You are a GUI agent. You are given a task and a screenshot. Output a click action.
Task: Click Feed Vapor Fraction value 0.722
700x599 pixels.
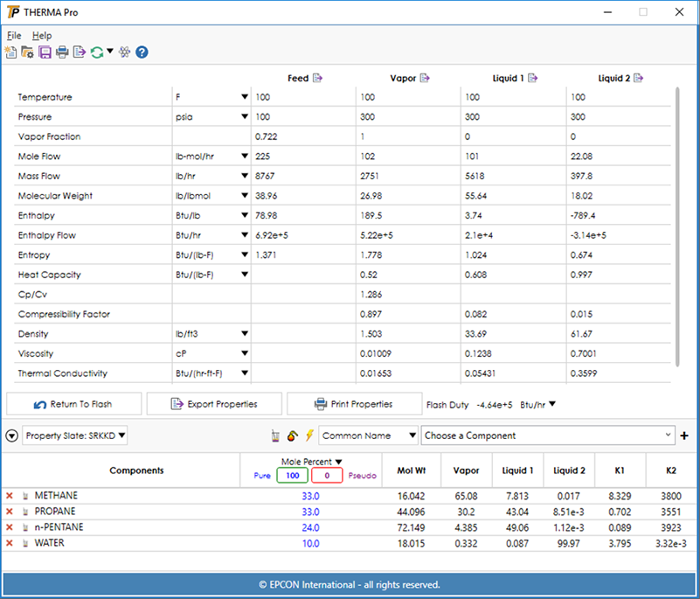pyautogui.click(x=266, y=136)
